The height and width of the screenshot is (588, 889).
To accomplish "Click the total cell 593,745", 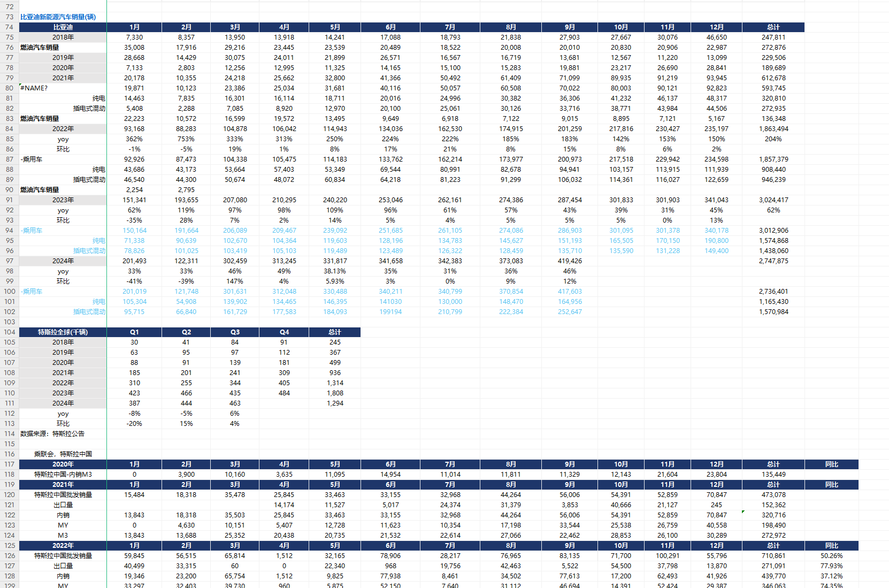I will [x=773, y=88].
